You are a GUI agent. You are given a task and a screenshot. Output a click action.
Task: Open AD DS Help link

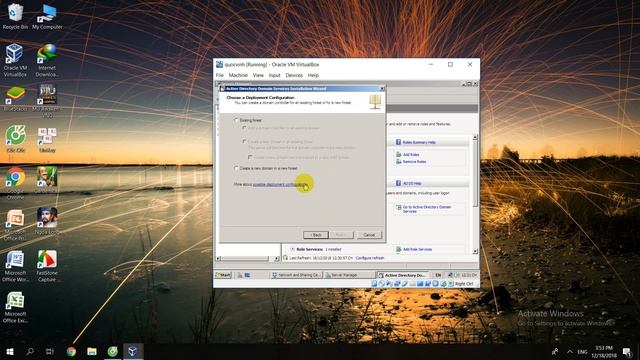pos(412,183)
